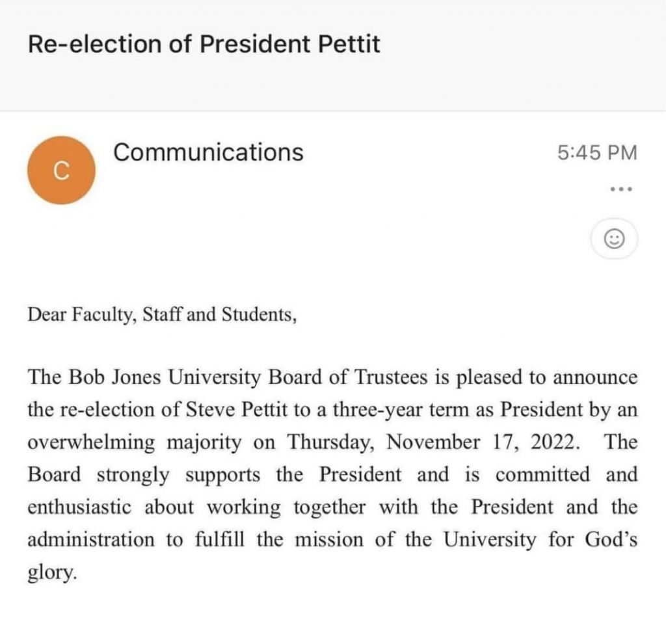
Task: Click the Dear Faculty, Staff and Students greeting
Action: [x=162, y=315]
